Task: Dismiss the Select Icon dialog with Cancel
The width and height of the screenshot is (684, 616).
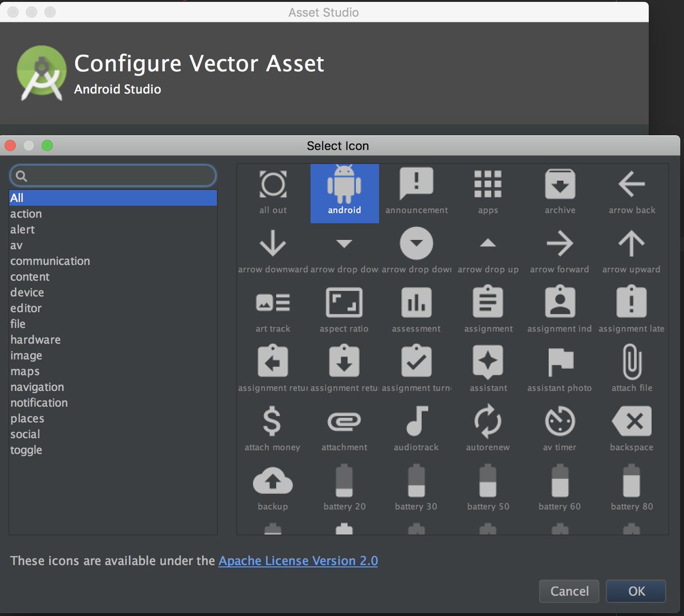Action: pyautogui.click(x=569, y=591)
